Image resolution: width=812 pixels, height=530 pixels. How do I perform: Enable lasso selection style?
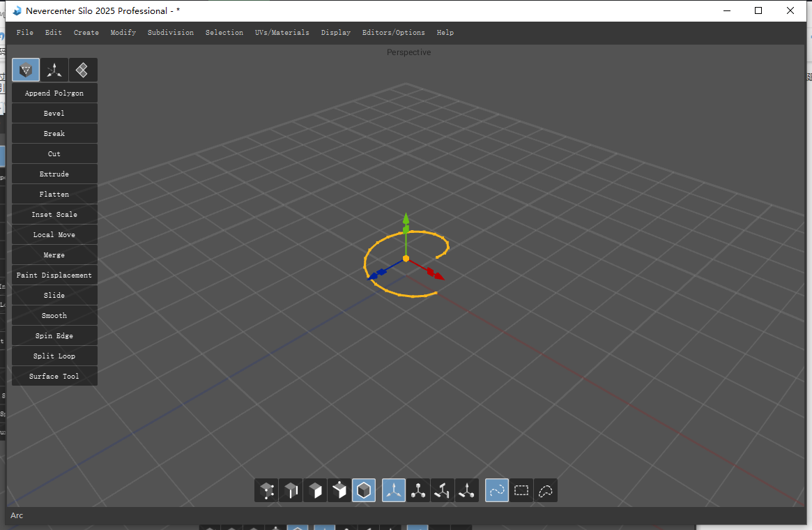546,491
